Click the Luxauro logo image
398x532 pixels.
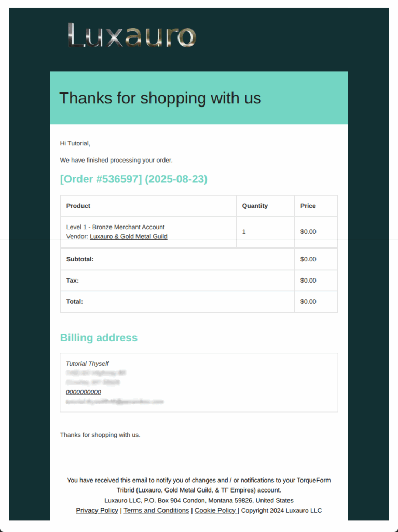click(132, 35)
